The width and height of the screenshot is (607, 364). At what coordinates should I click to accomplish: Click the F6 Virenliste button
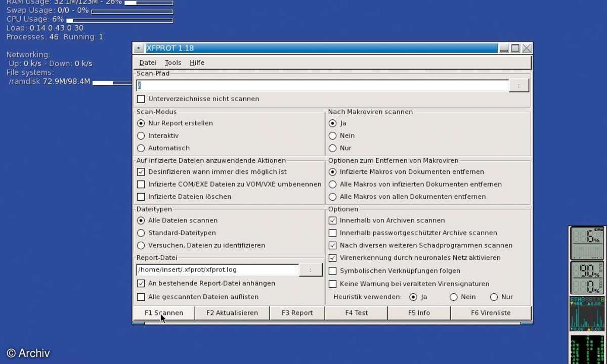[491, 313]
